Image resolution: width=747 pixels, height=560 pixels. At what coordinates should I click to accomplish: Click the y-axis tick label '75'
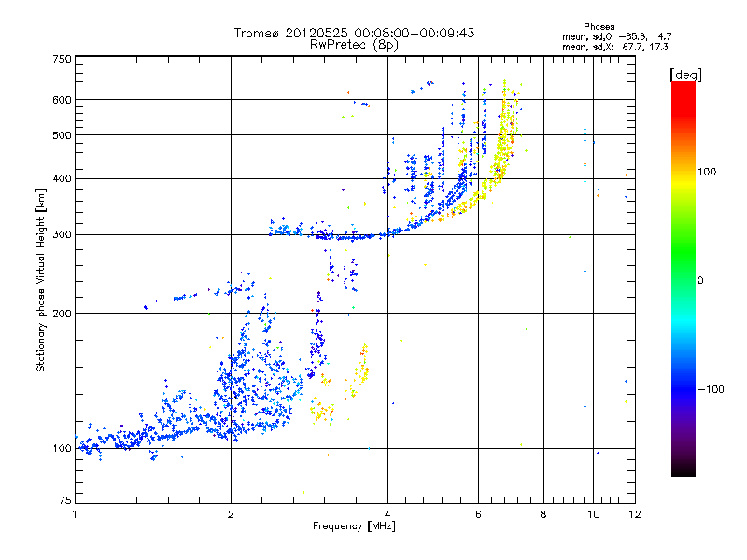pyautogui.click(x=64, y=500)
